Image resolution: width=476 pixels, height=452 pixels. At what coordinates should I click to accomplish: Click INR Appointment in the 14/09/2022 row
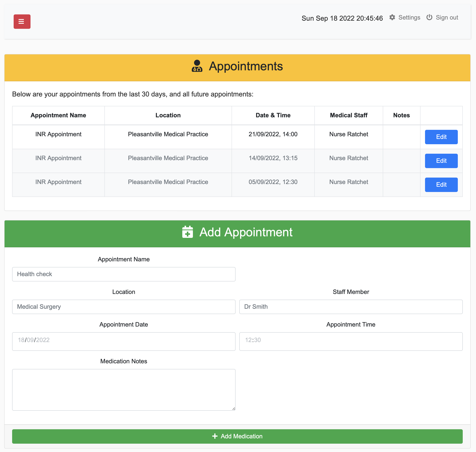tap(58, 158)
